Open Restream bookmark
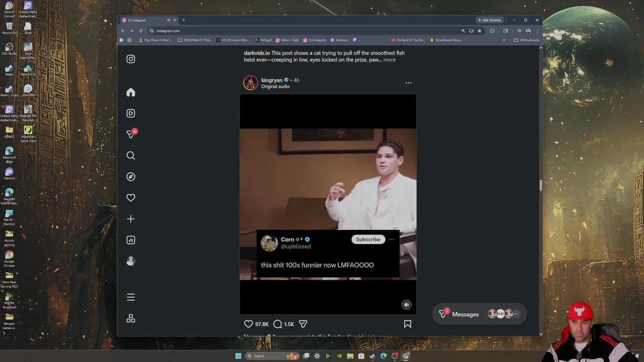Image resolution: width=644 pixels, height=362 pixels. click(340, 40)
